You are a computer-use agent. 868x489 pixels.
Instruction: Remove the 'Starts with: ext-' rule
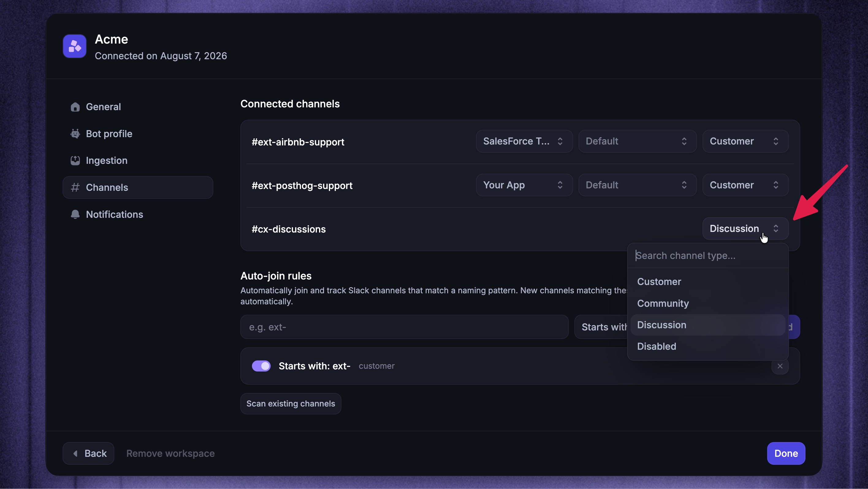780,366
